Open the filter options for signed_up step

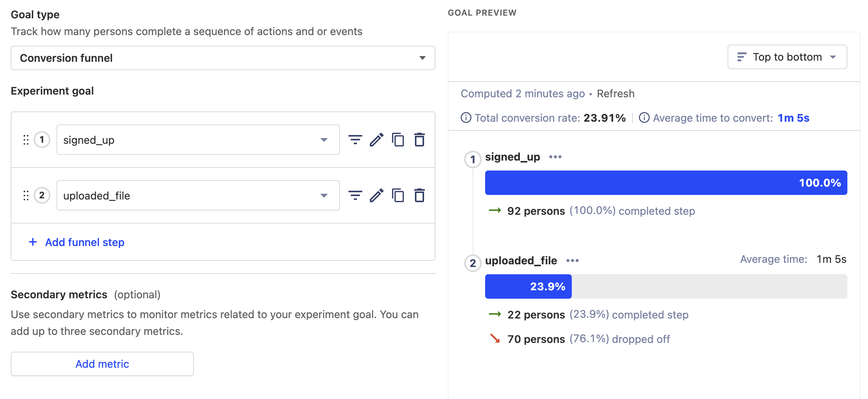tap(356, 140)
